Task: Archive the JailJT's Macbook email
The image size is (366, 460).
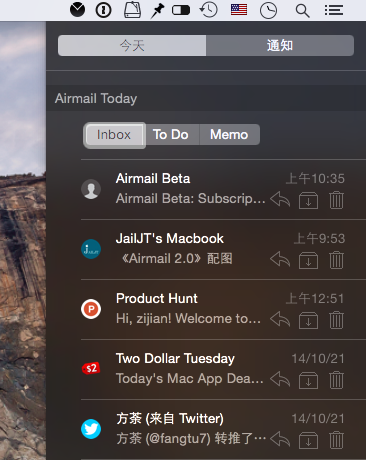Action: pyautogui.click(x=308, y=260)
